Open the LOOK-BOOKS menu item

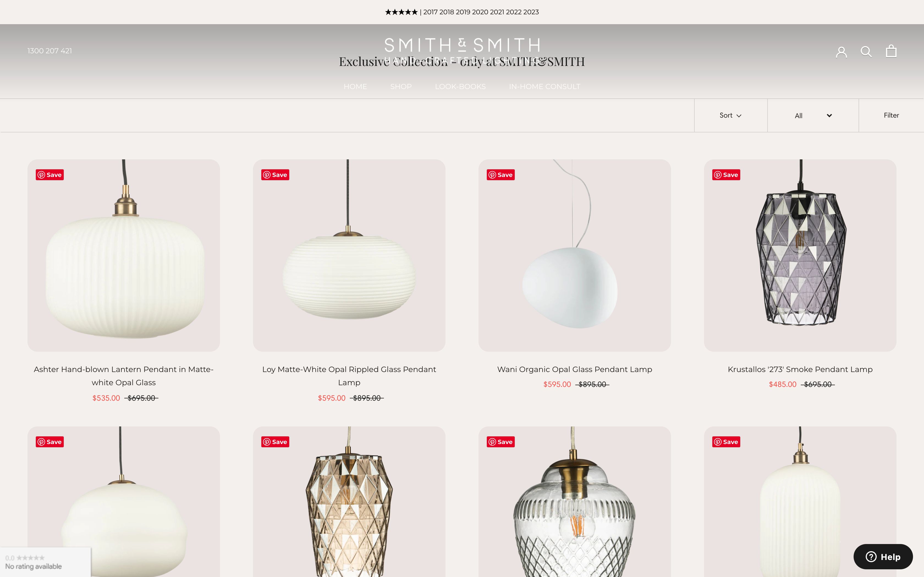pos(460,87)
